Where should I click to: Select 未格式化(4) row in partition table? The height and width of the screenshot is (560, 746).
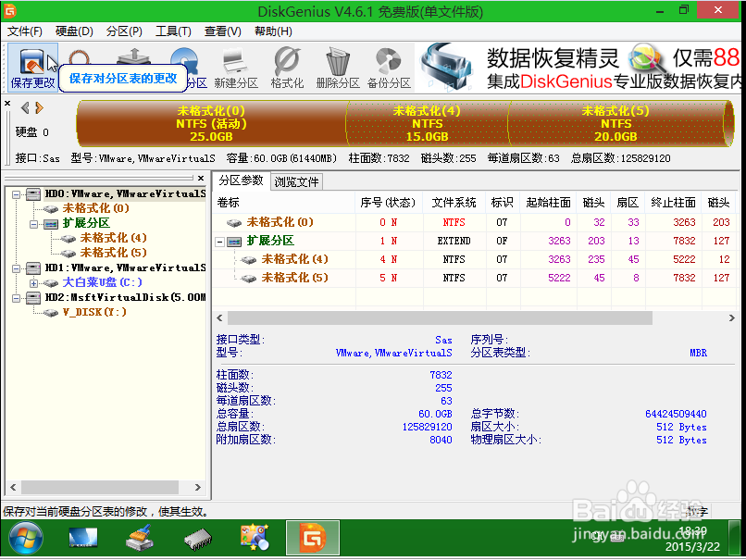[x=474, y=259]
